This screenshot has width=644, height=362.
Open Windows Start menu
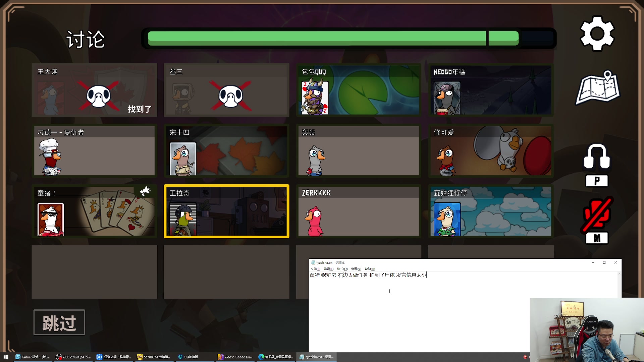tap(6, 357)
